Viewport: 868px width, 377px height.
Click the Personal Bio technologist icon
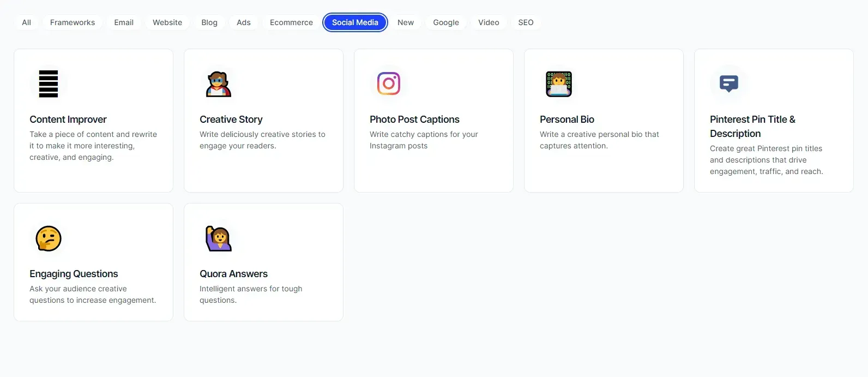[559, 84]
